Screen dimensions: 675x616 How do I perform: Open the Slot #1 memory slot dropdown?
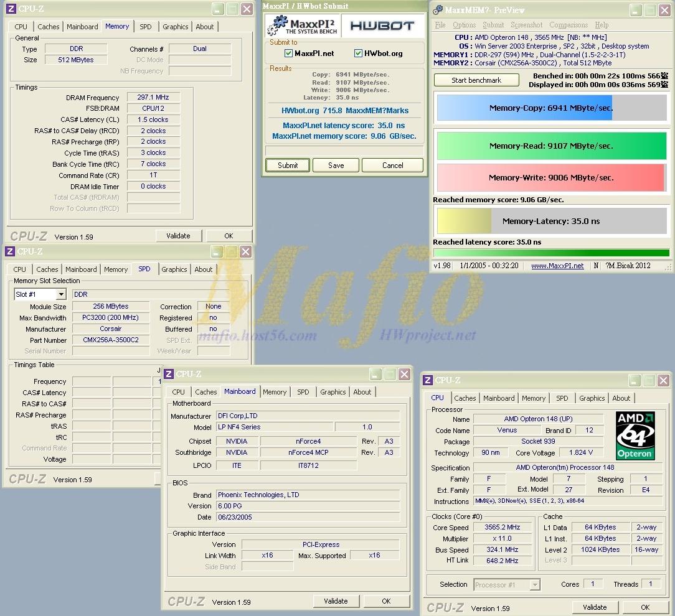(61, 294)
